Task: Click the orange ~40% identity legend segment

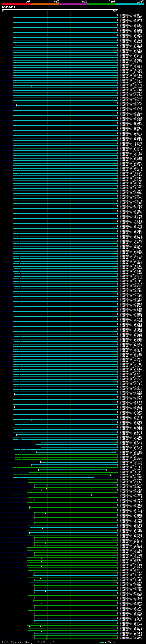Action: [45, 4]
